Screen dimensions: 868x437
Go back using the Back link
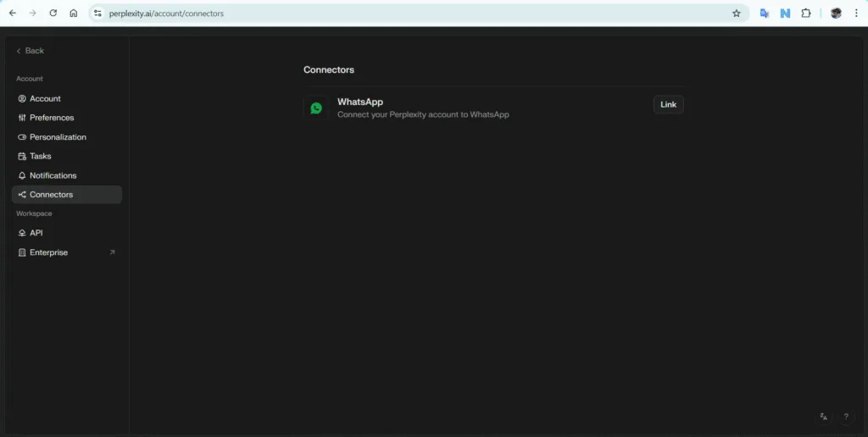point(30,51)
